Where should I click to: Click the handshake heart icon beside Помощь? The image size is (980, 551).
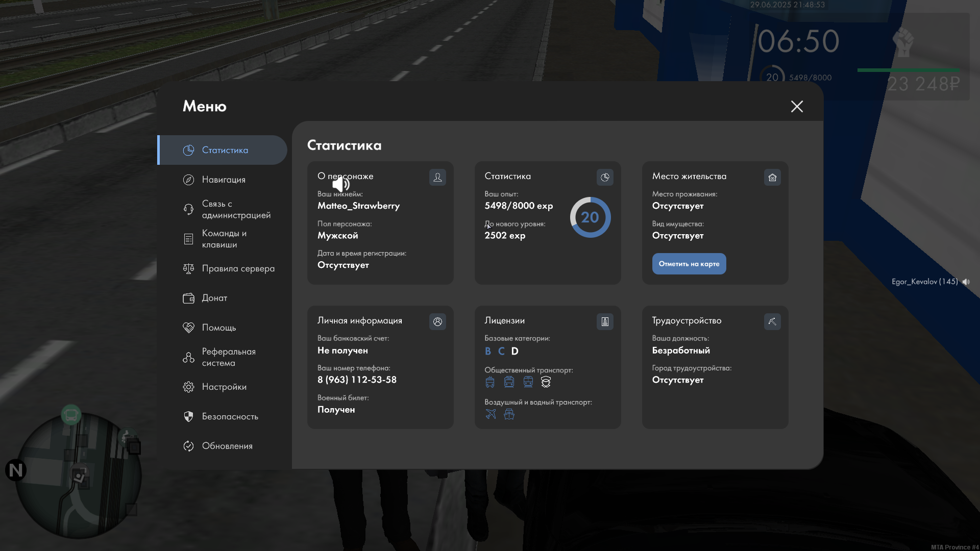coord(188,328)
